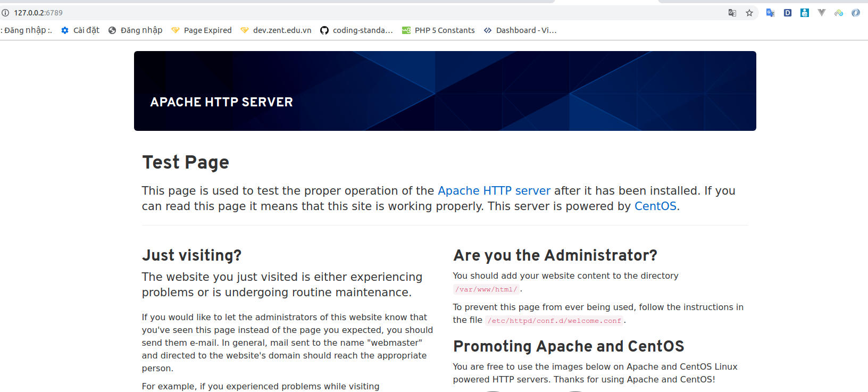Open the Cài đặt bookmark
Viewport: 868px width, 392px height.
coord(80,30)
